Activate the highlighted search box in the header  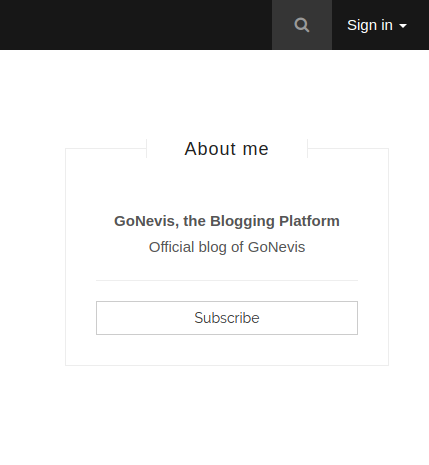pos(302,25)
